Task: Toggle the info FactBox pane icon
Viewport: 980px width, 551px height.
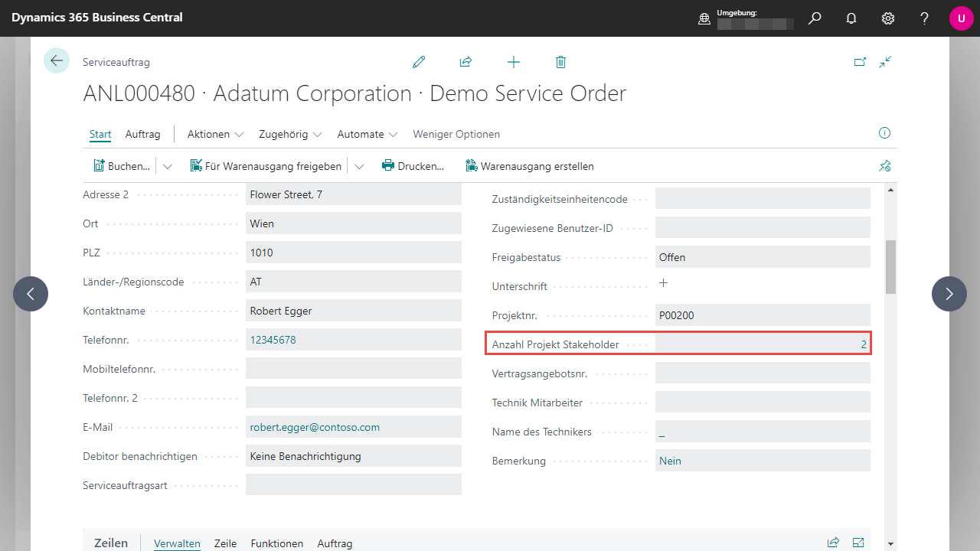Action: pos(885,133)
